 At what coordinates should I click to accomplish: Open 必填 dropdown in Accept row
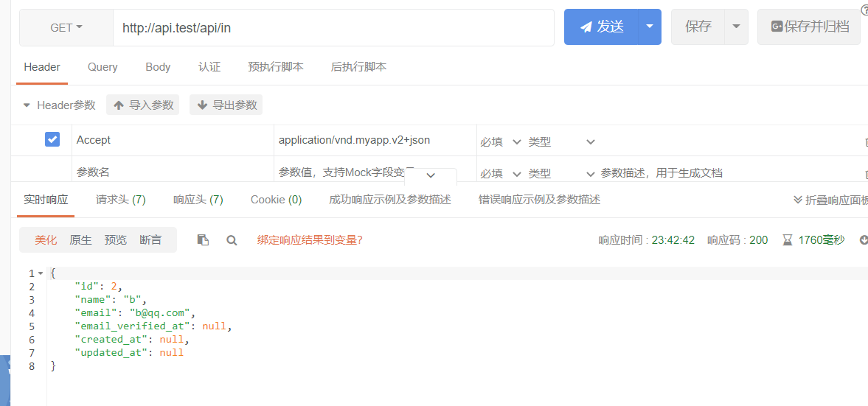coord(501,142)
